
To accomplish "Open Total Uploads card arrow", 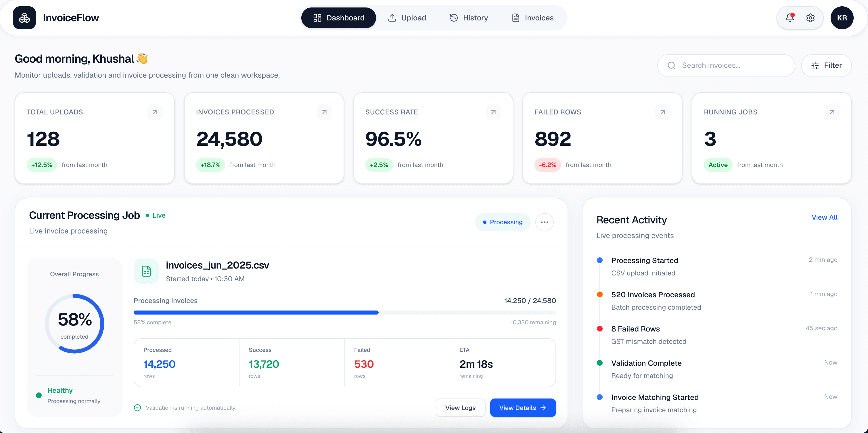I will pyautogui.click(x=155, y=112).
